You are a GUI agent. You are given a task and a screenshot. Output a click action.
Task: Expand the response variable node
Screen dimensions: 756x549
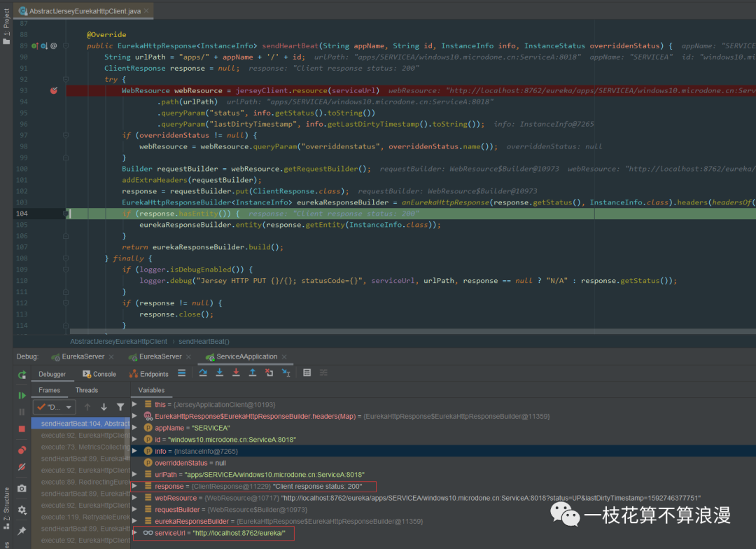click(135, 486)
